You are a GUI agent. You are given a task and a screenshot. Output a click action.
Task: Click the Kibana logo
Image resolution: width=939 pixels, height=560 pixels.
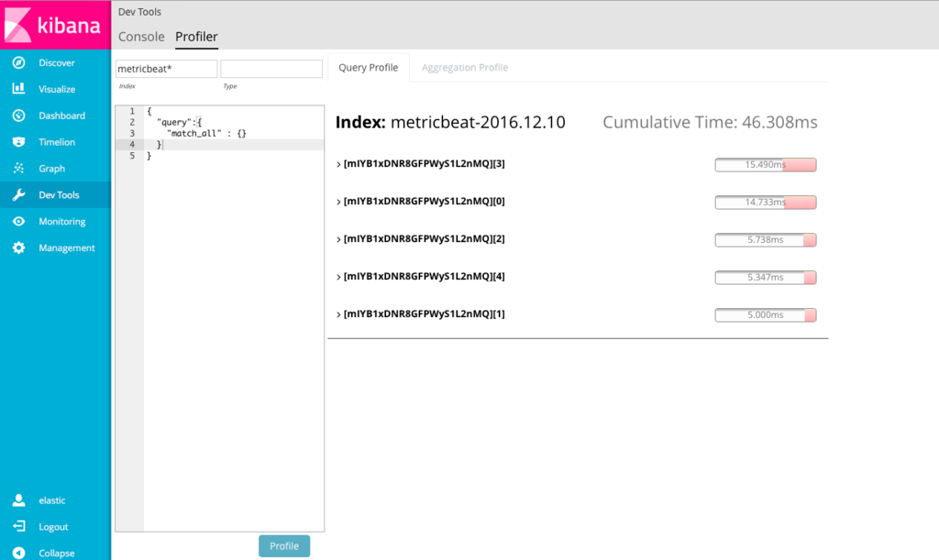[x=55, y=25]
